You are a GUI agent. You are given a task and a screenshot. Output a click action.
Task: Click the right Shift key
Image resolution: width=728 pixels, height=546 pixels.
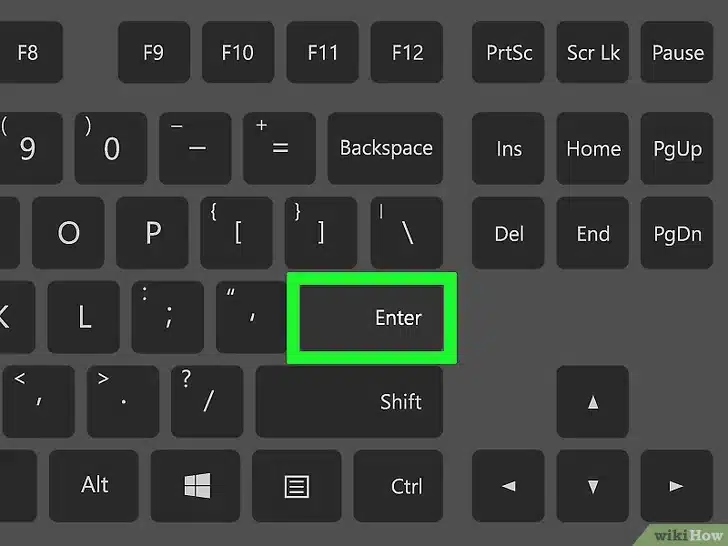[349, 402]
